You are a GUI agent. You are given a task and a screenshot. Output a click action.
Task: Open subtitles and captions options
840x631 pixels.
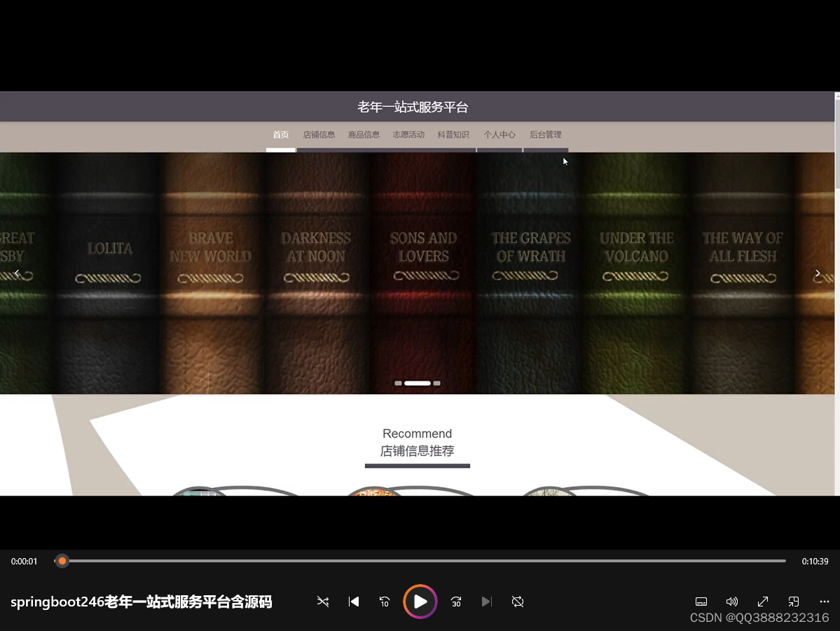(x=701, y=602)
